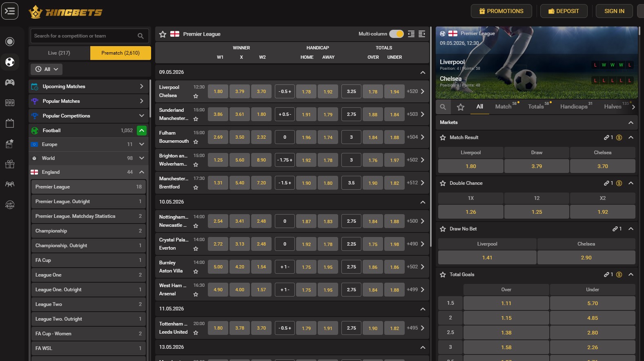Image resolution: width=644 pixels, height=361 pixels.
Task: Select Liverpool W1 odds 1.80
Action: pos(218,91)
